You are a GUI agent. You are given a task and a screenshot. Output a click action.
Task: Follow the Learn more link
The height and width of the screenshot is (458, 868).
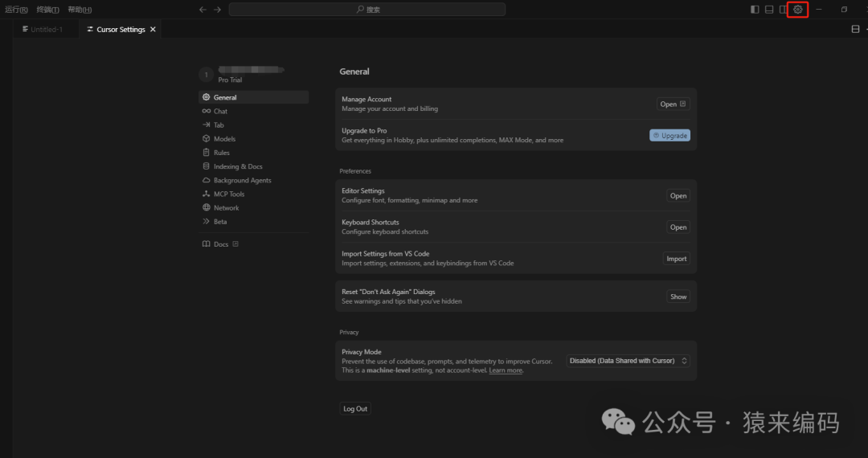click(x=506, y=370)
